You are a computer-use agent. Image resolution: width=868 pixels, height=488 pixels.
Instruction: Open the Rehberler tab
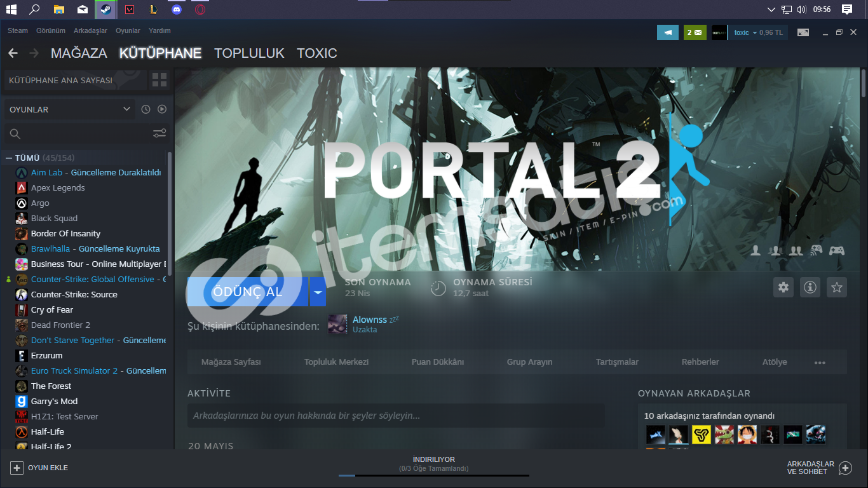700,362
